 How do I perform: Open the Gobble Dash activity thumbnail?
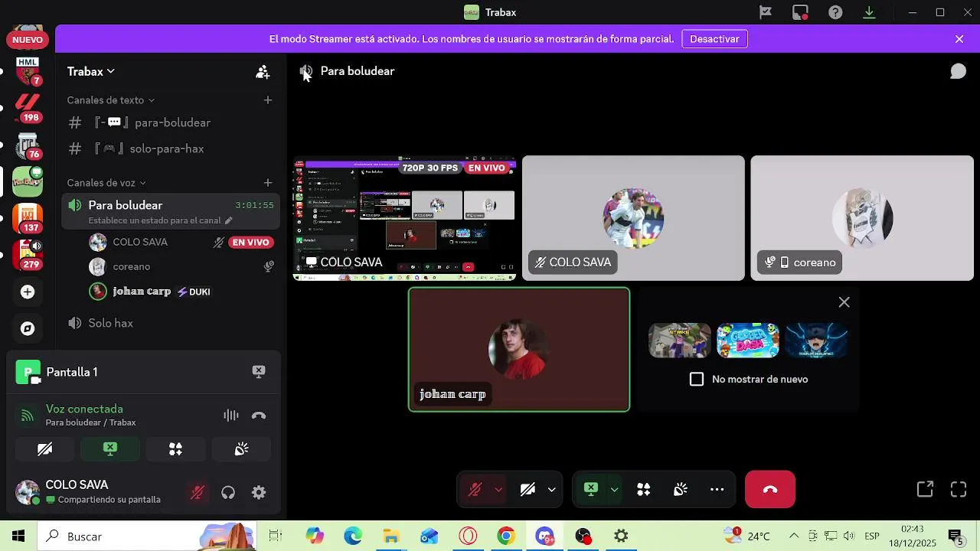click(748, 341)
